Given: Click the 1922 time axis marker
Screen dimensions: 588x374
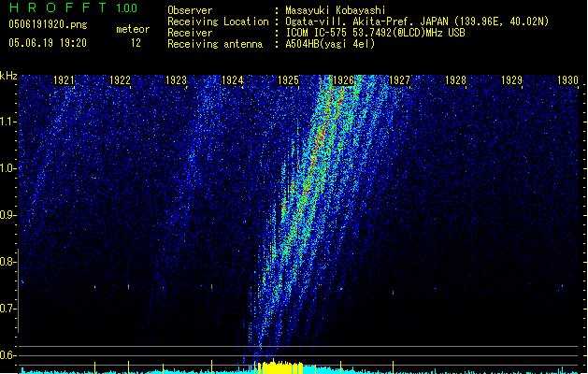Looking at the screenshot, I should [x=120, y=80].
